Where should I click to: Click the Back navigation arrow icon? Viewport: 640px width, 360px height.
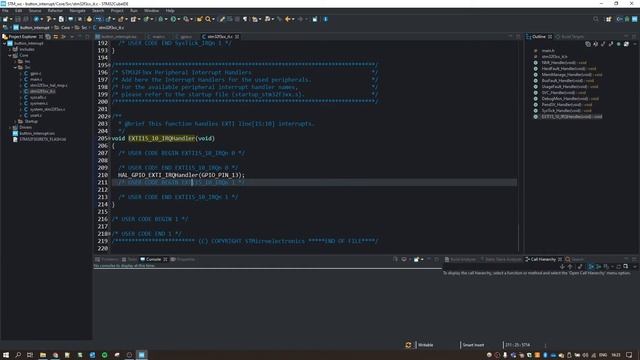(x=288, y=19)
